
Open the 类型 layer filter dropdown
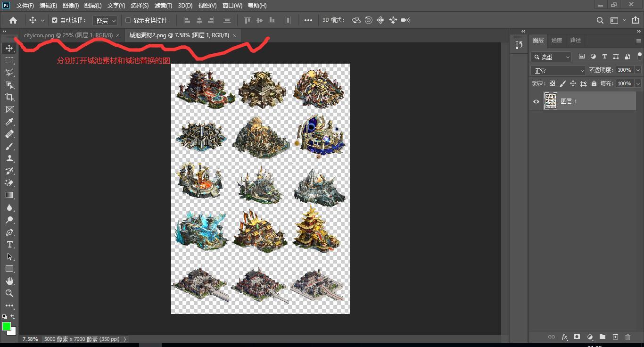pos(551,57)
